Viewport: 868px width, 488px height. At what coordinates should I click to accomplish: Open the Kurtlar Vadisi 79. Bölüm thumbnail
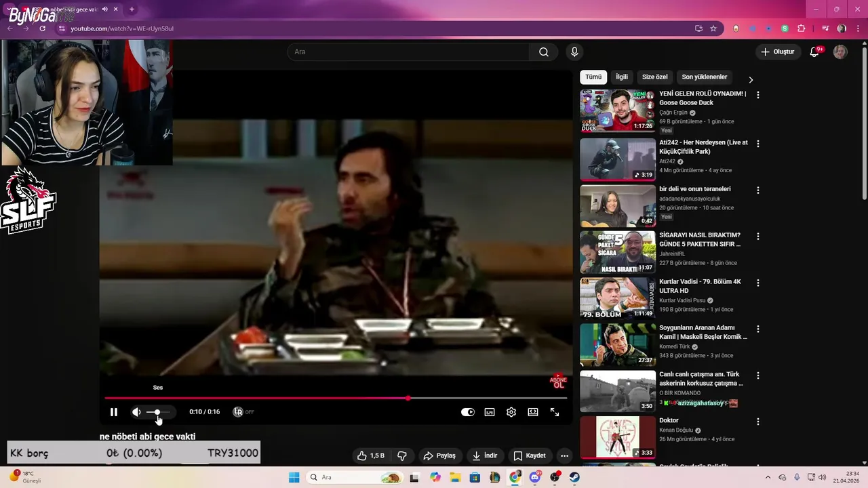coord(618,298)
